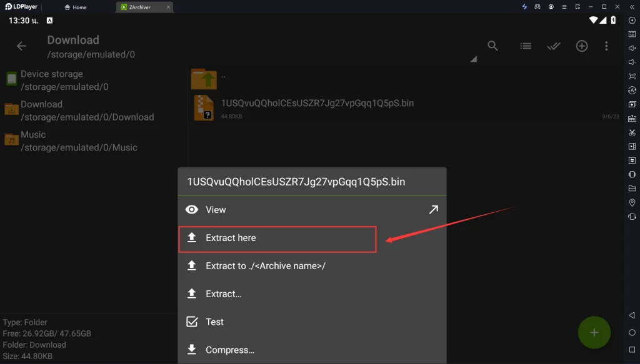Tap Android home circle button
The height and width of the screenshot is (364, 640).
(x=632, y=332)
